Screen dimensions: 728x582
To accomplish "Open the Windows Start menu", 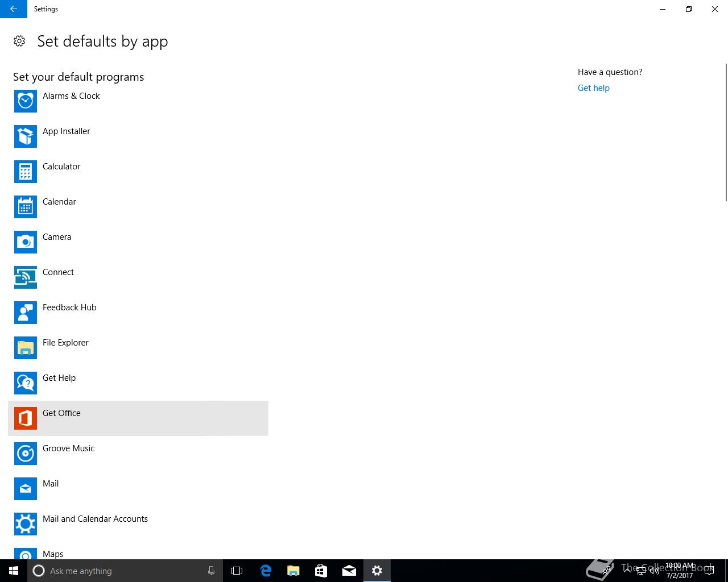I will [x=14, y=571].
